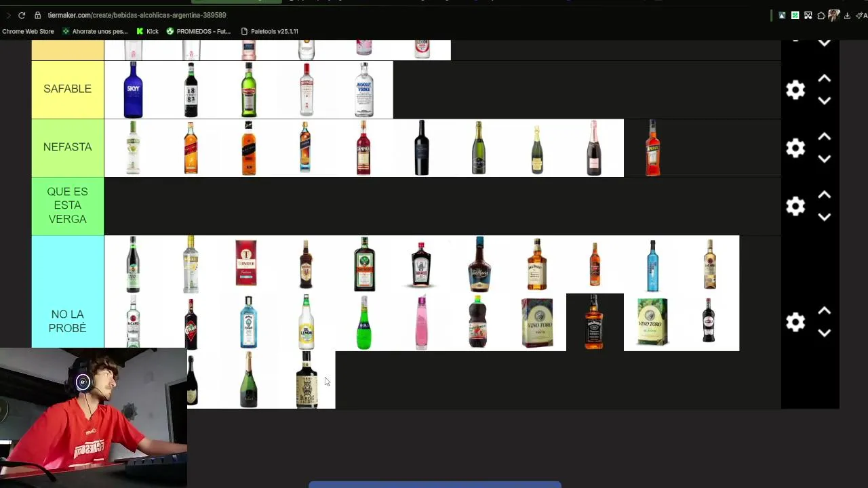Image resolution: width=868 pixels, height=488 pixels.
Task: Open 'PROMIEDOS - Fut...' bookmark
Action: 199,31
